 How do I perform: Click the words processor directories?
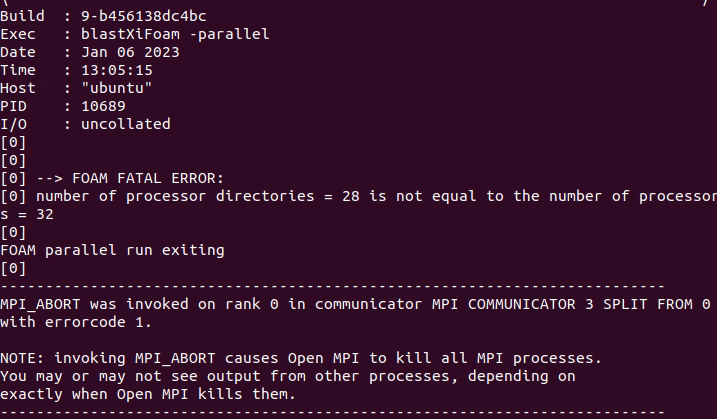click(x=216, y=196)
